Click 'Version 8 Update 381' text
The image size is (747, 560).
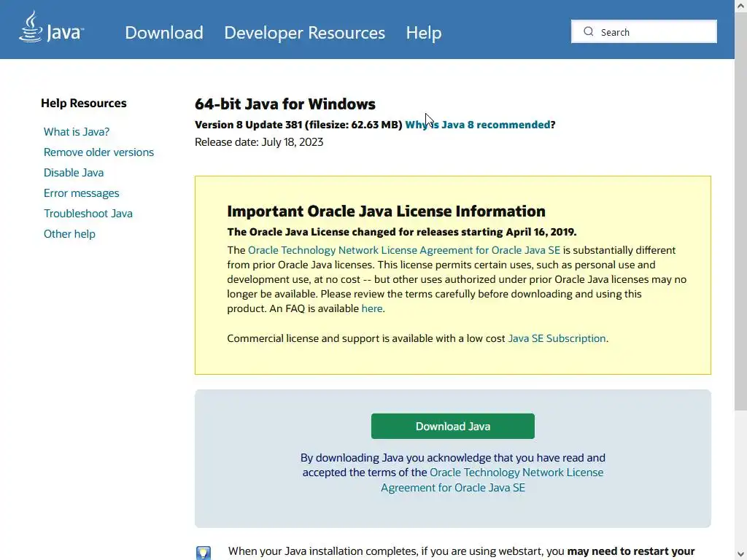(x=248, y=125)
